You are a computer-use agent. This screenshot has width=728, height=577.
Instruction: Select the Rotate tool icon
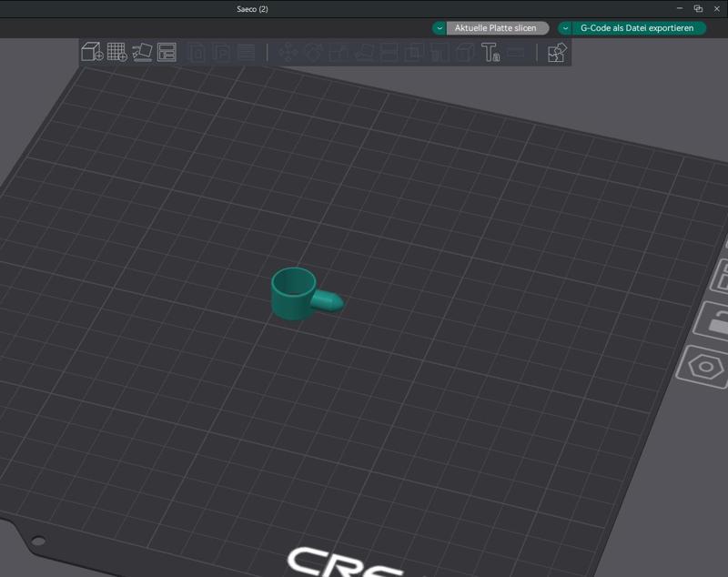pyautogui.click(x=313, y=53)
